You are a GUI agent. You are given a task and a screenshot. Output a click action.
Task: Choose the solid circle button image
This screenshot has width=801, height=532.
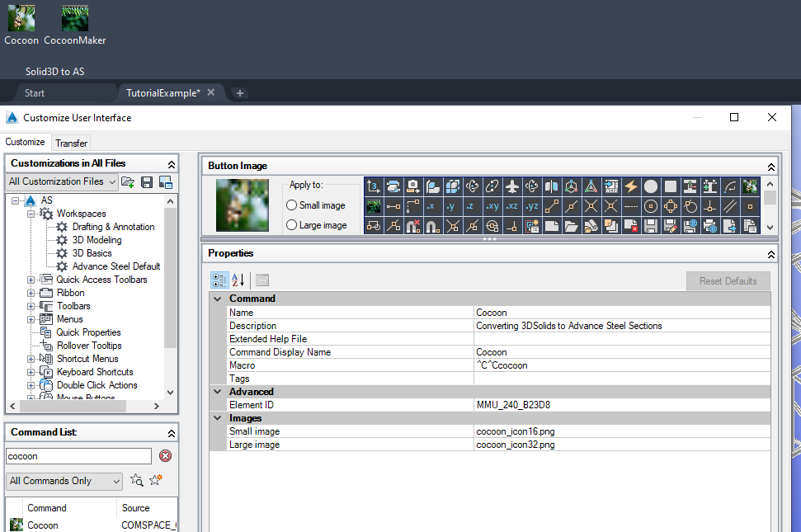[x=651, y=186]
